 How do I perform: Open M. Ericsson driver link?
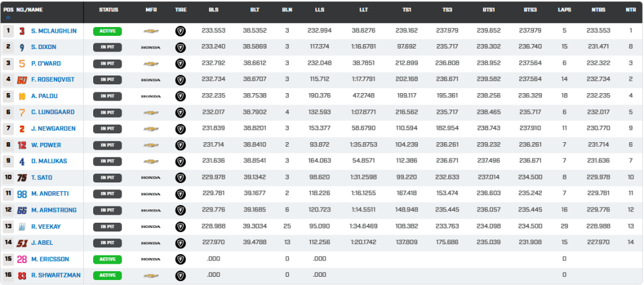50,259
